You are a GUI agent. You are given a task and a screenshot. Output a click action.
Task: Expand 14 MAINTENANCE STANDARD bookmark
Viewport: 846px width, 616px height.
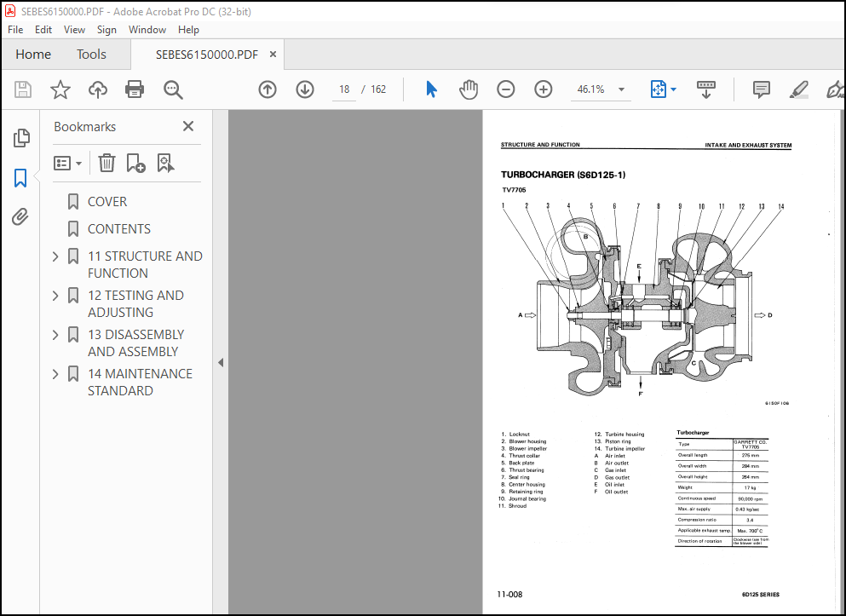(x=55, y=374)
